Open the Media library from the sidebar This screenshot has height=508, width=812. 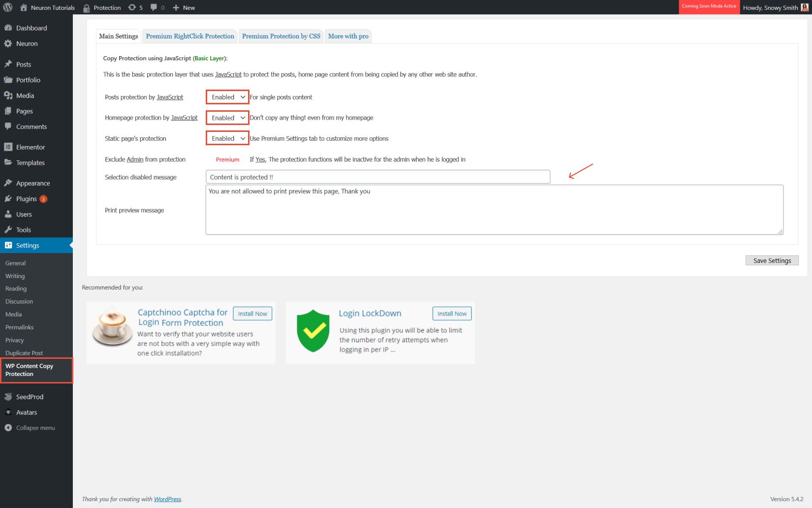[x=26, y=95]
